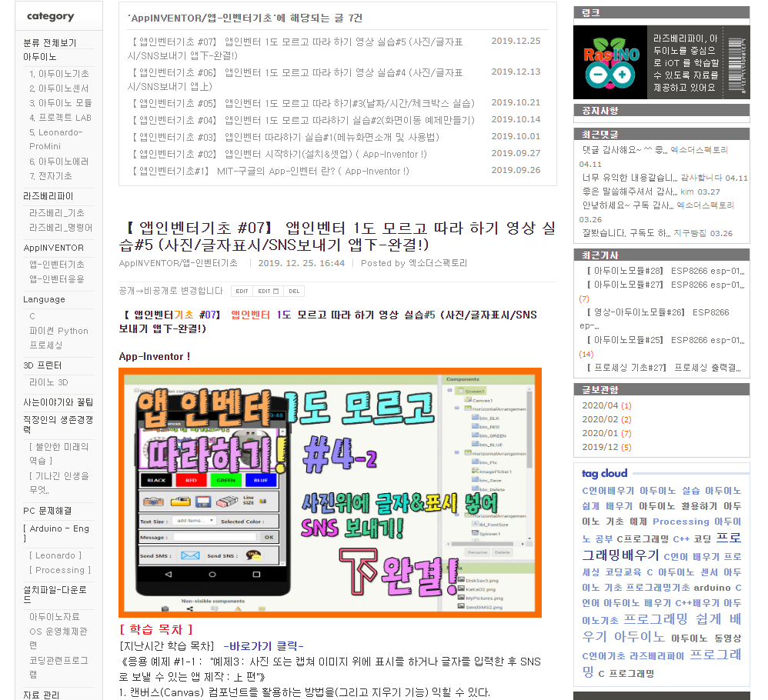Open '앱-인벤터응용' subcategory
This screenshot has height=700, width=768.
(57, 279)
